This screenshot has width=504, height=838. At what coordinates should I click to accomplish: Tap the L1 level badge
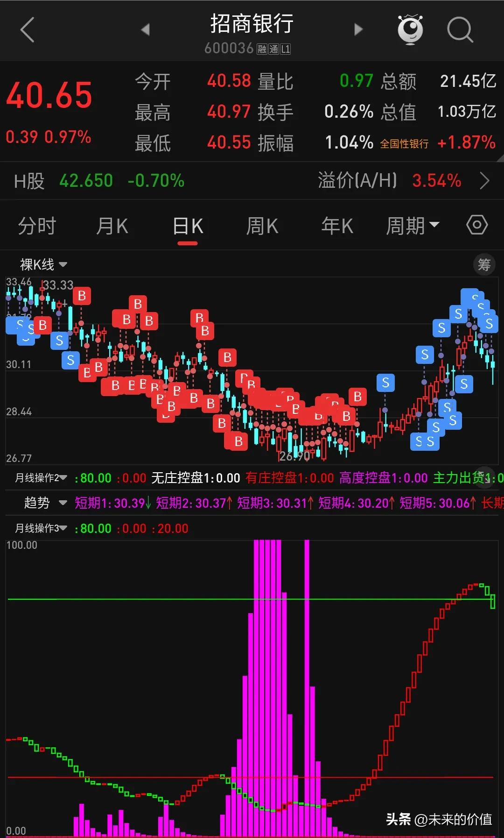tap(285, 49)
